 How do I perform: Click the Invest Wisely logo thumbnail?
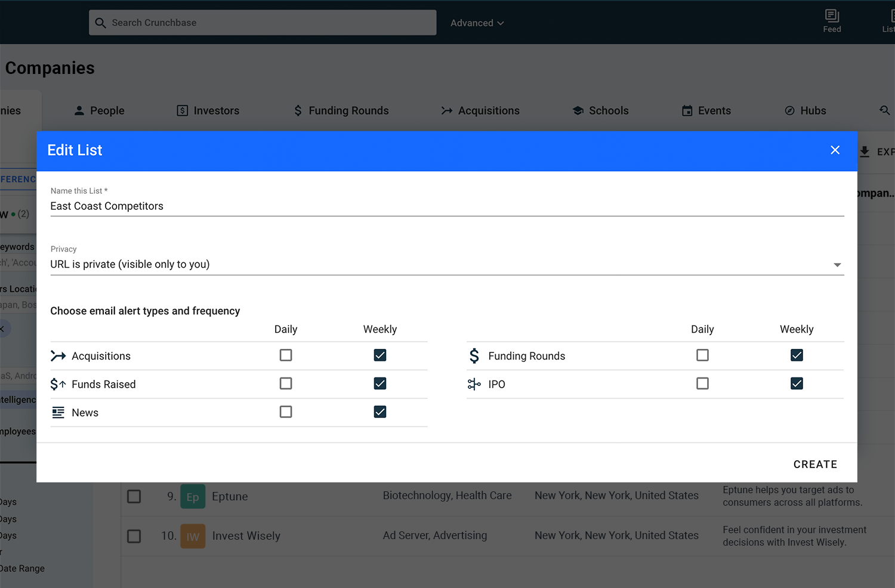pos(193,536)
